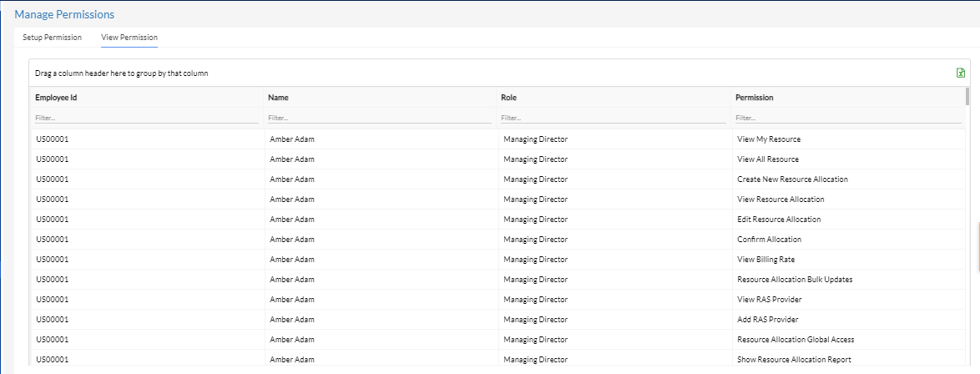This screenshot has height=374, width=980.
Task: Focus the Permission filter field
Action: 848,118
